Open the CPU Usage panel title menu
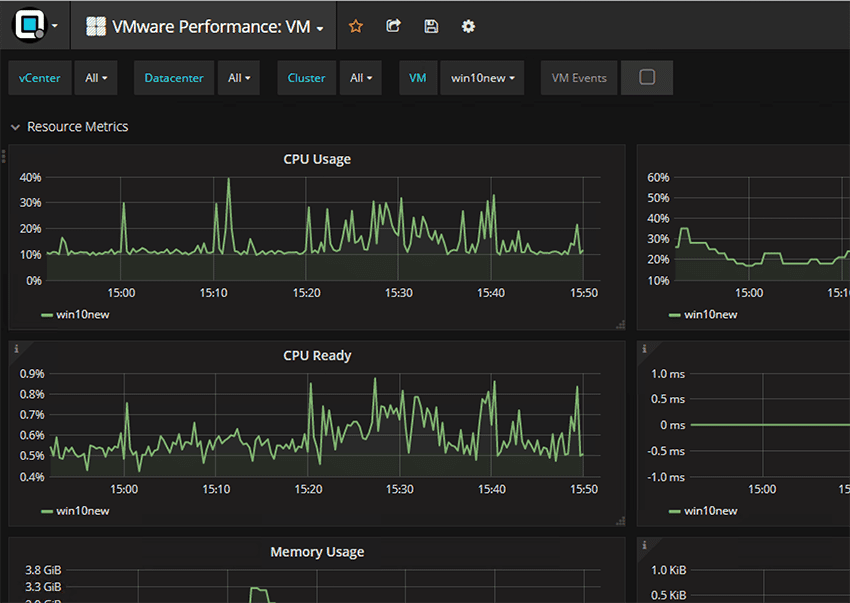 [x=317, y=159]
